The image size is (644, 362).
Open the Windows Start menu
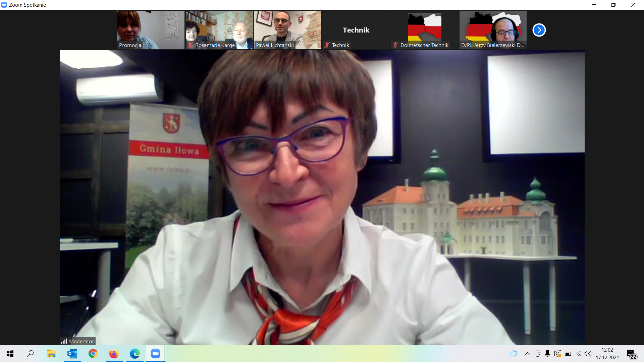pos(10,354)
